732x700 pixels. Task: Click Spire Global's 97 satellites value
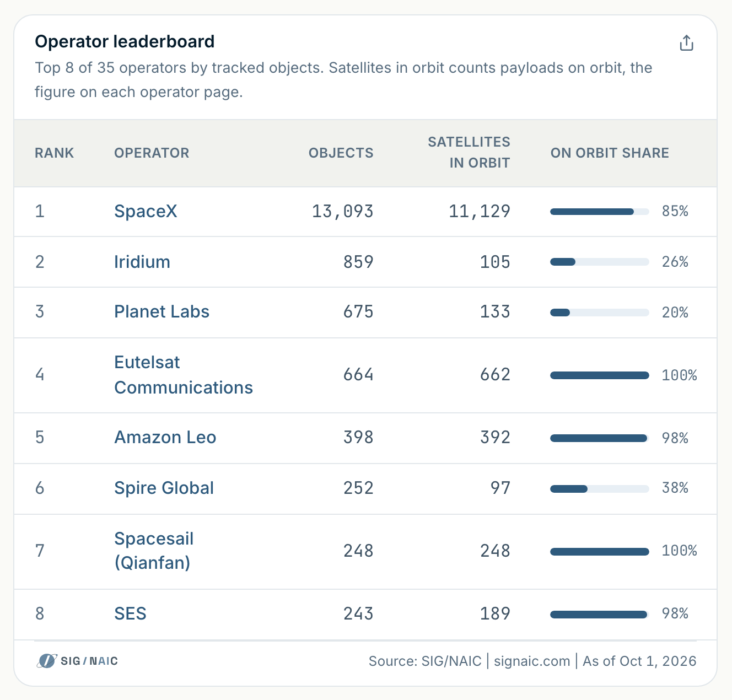pos(500,488)
